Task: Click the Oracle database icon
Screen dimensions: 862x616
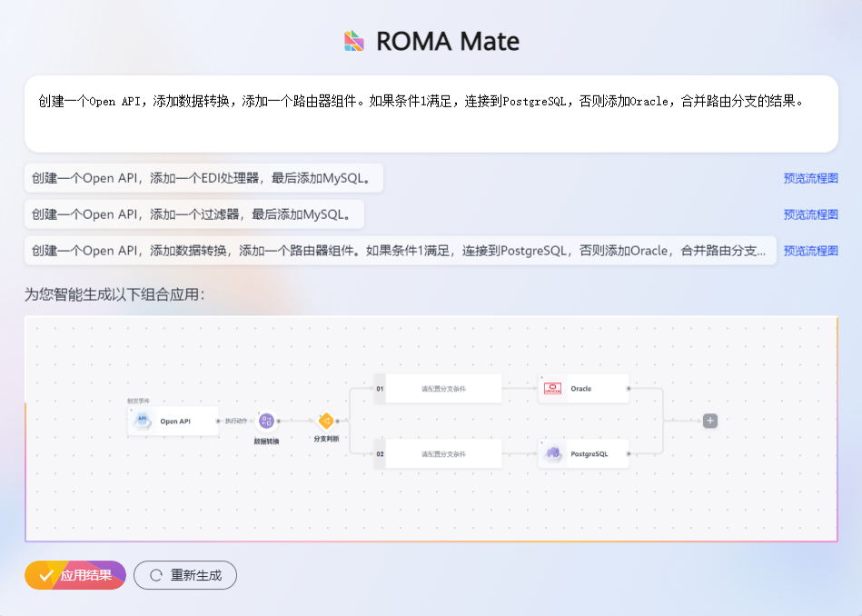Action: 552,388
